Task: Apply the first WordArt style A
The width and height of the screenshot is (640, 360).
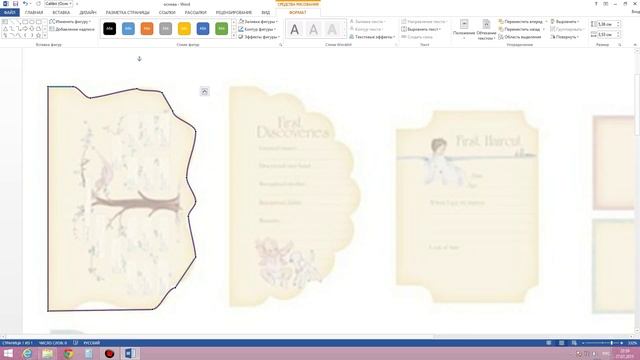Action: 294,29
